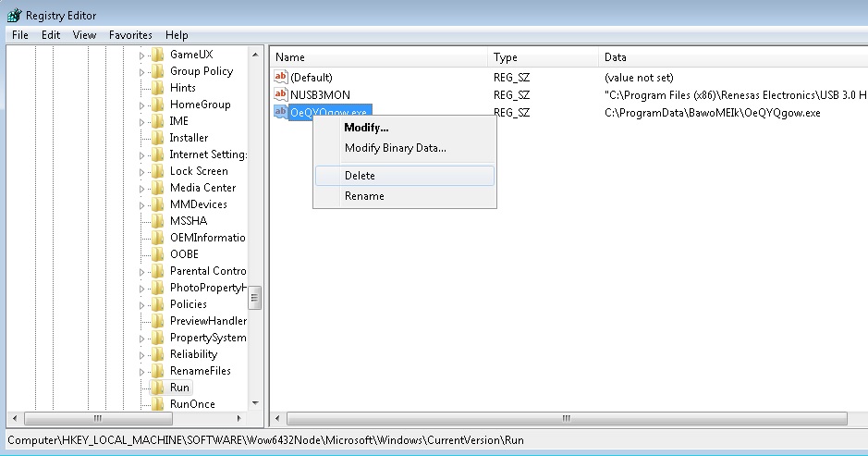The width and height of the screenshot is (868, 456).
Task: Expand the Internet Settings key
Action: (141, 155)
